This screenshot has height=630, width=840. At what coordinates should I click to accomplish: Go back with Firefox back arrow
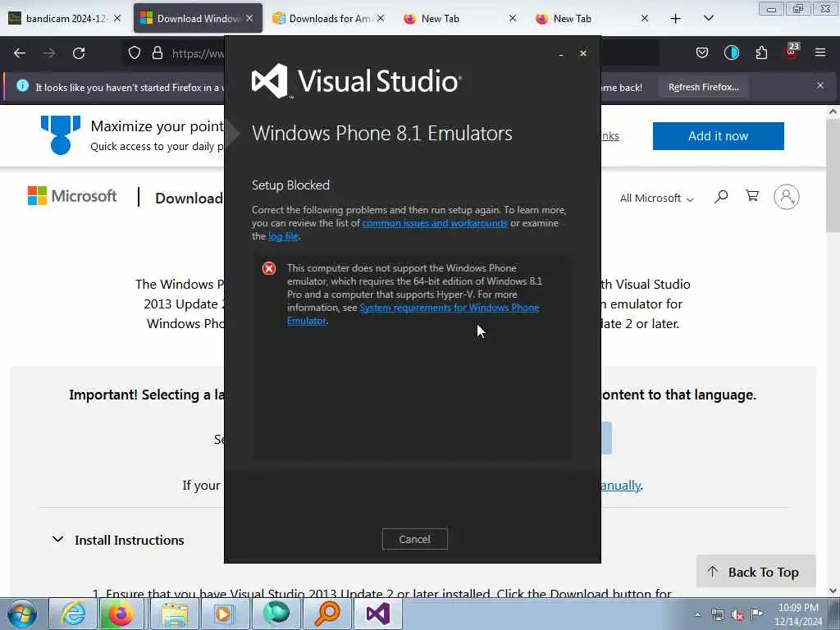click(20, 53)
